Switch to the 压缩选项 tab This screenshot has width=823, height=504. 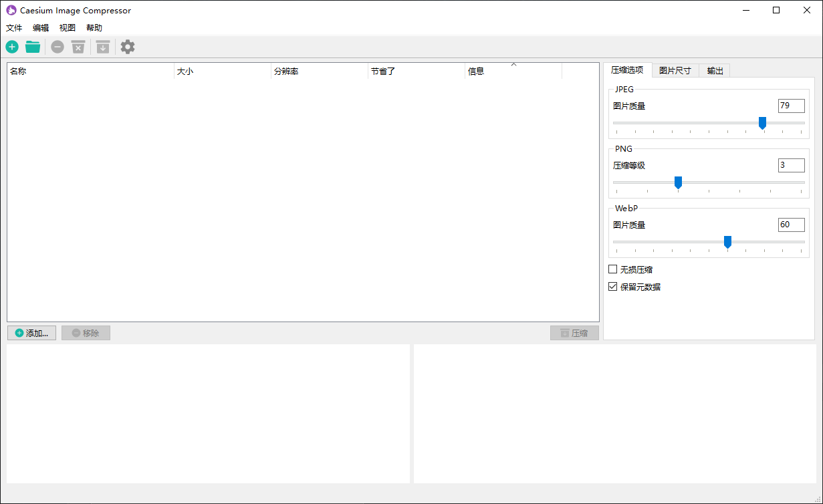(x=627, y=70)
